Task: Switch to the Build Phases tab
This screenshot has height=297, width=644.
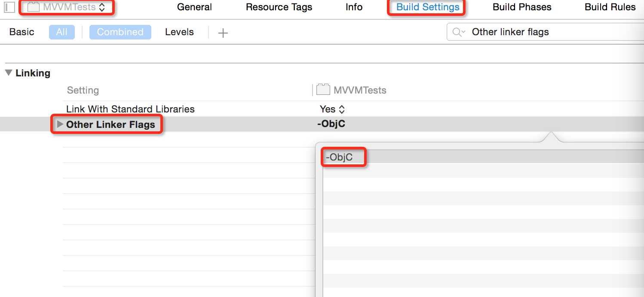Action: pyautogui.click(x=522, y=7)
